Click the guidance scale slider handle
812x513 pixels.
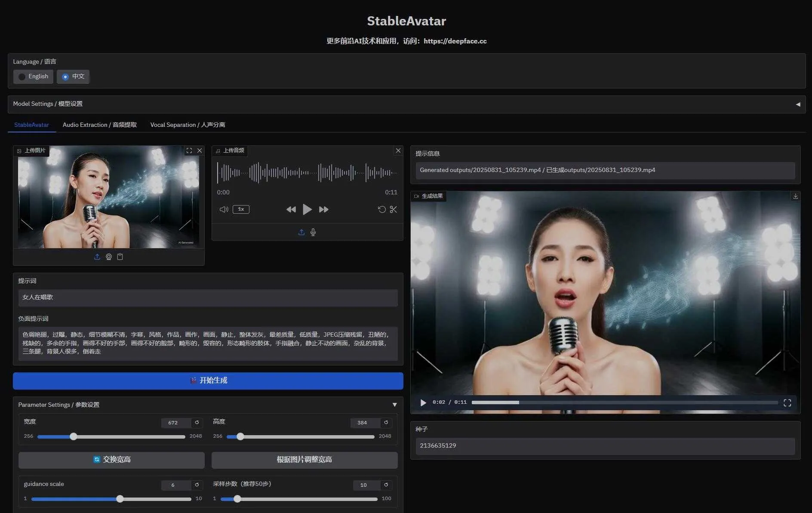[120, 499]
